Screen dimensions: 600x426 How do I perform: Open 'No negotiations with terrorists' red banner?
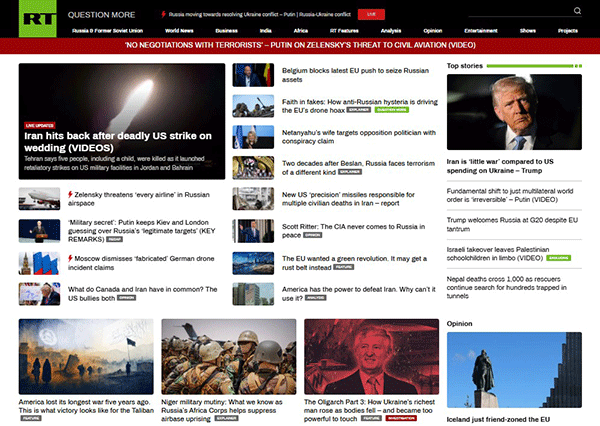click(x=300, y=45)
